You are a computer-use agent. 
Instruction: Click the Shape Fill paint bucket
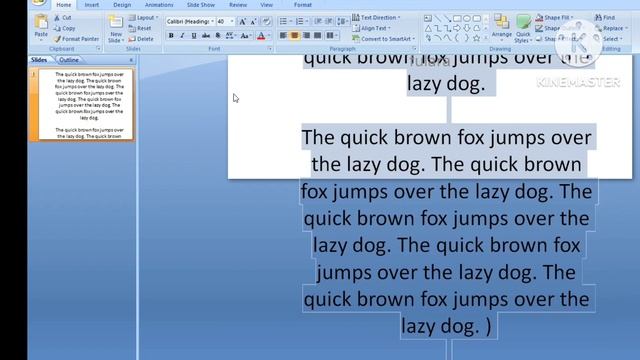[x=539, y=18]
